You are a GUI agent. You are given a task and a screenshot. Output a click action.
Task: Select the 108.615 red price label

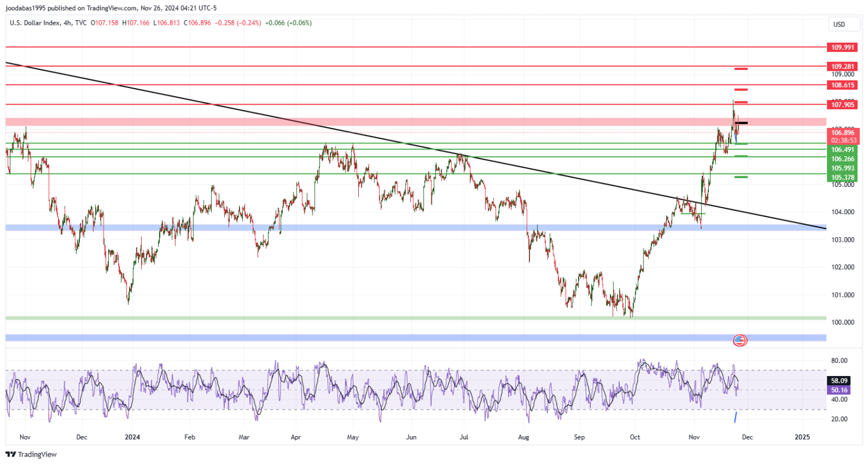pyautogui.click(x=843, y=85)
